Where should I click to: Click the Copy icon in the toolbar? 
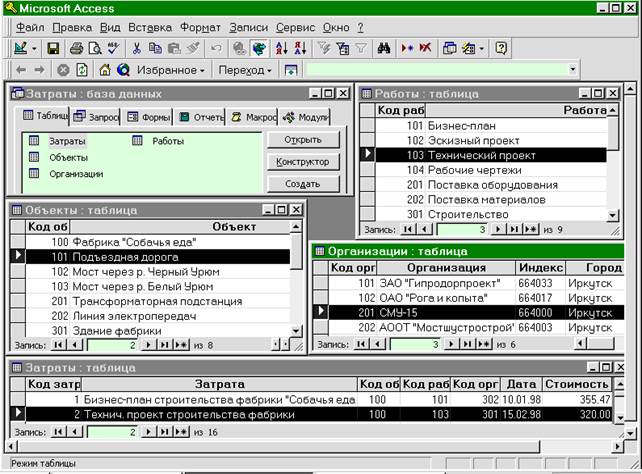pyautogui.click(x=155, y=48)
